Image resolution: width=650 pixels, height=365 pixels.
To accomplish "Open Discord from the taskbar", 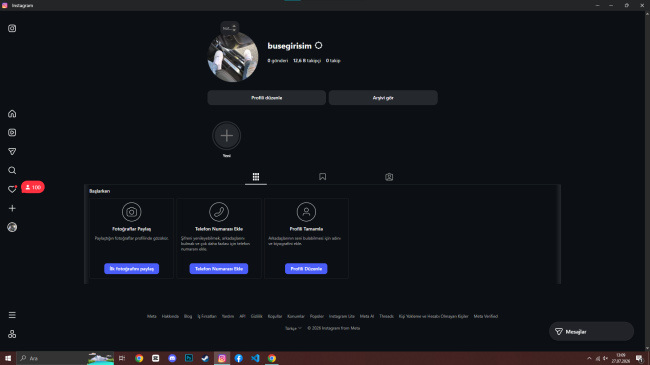I will 172,358.
